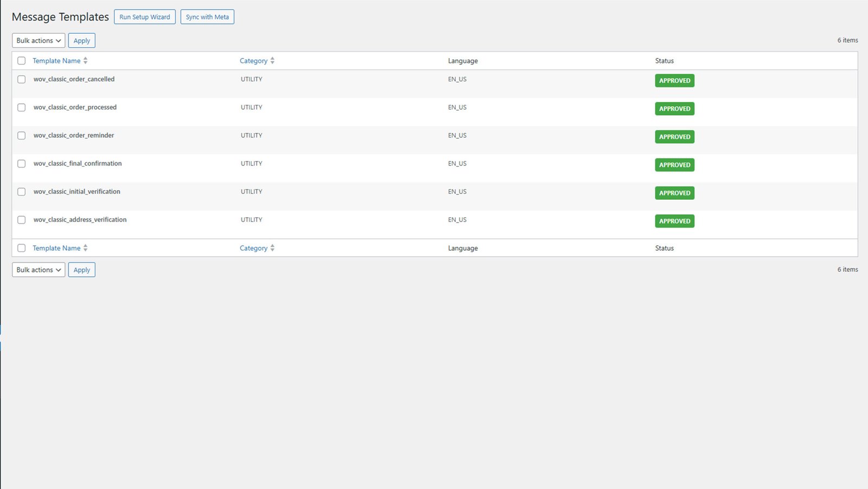Click the Sync with Meta button
This screenshot has width=868, height=489.
[x=207, y=17]
